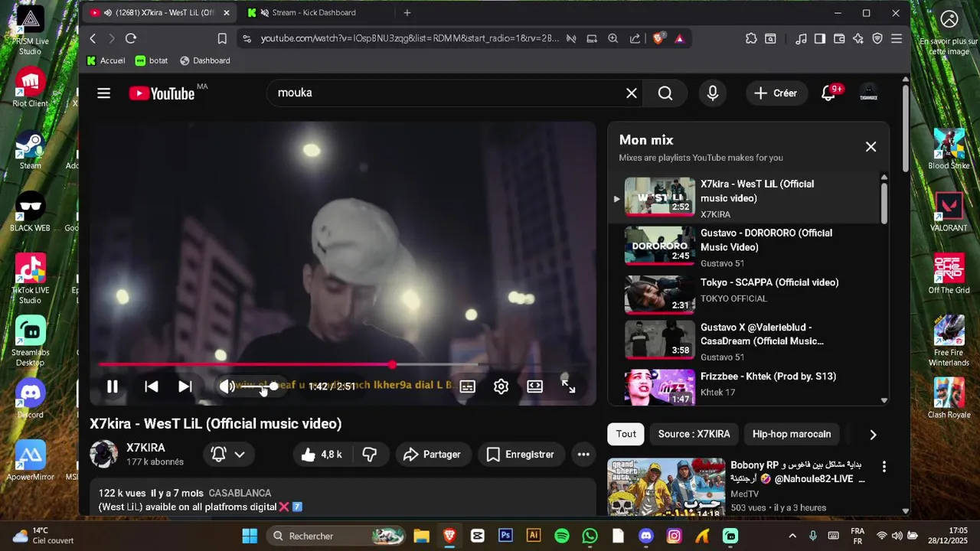The height and width of the screenshot is (551, 980).
Task: Clear the search box text
Action: [x=632, y=93]
